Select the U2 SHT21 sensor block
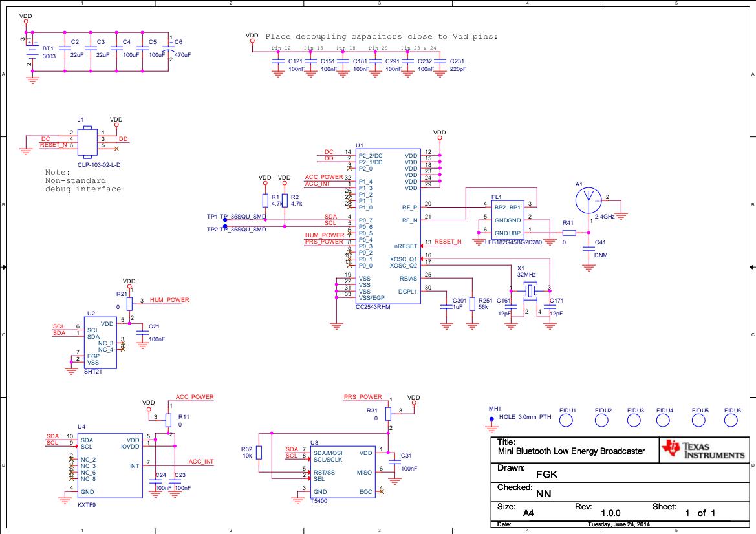Screen dimensions: 756x534 (100, 343)
